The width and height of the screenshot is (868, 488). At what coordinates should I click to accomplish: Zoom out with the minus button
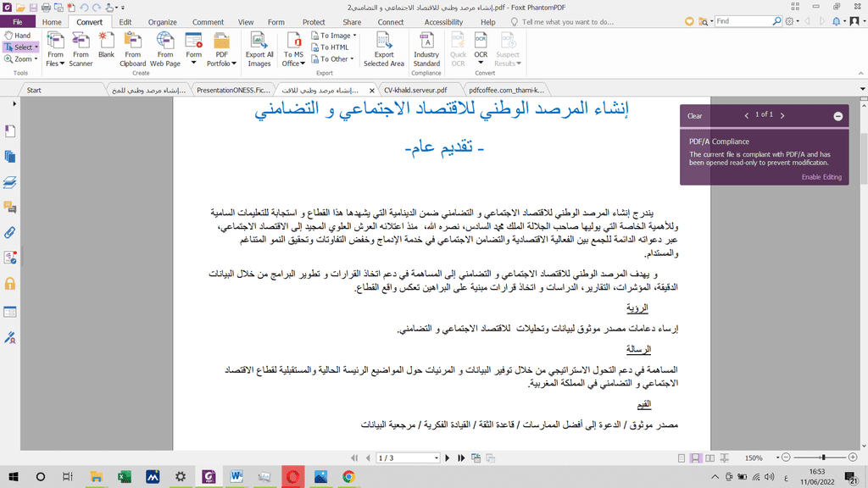pyautogui.click(x=786, y=457)
